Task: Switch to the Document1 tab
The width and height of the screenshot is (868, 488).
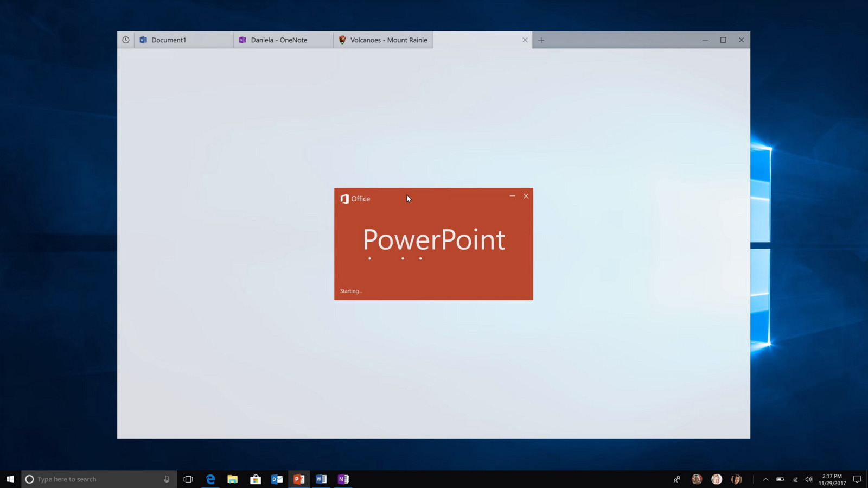Action: 184,40
